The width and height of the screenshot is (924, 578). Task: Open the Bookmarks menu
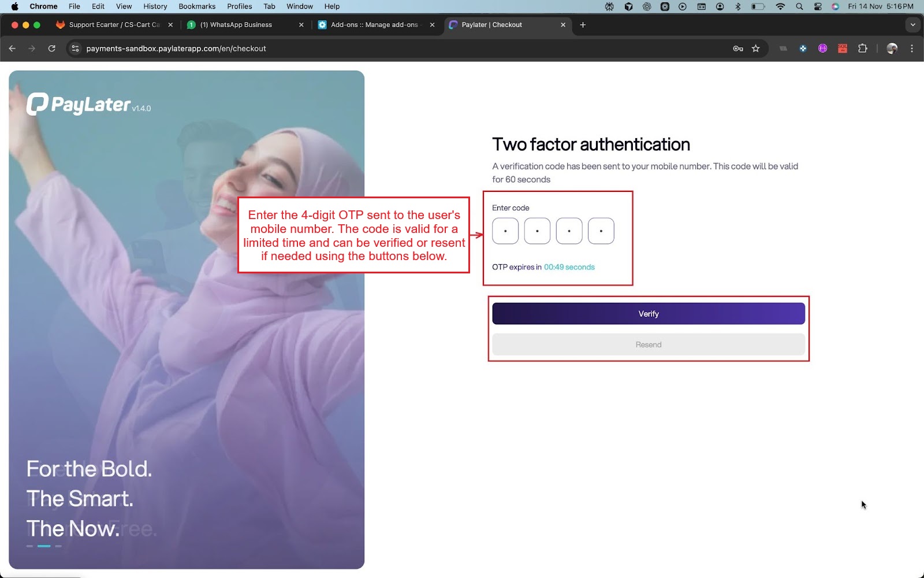[197, 6]
